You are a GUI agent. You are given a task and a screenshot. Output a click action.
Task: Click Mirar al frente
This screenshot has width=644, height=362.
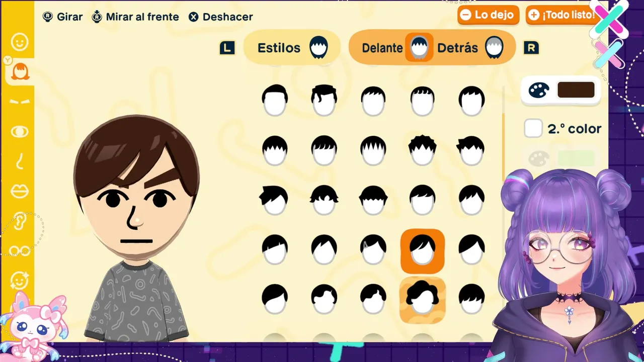point(135,17)
